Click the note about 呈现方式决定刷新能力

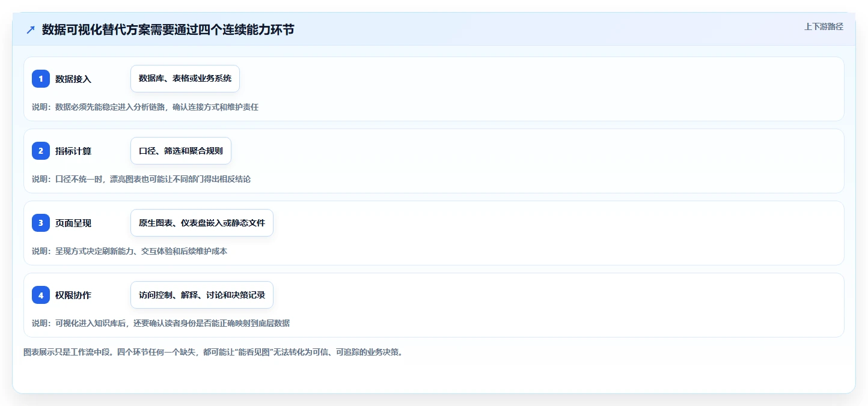pos(129,251)
